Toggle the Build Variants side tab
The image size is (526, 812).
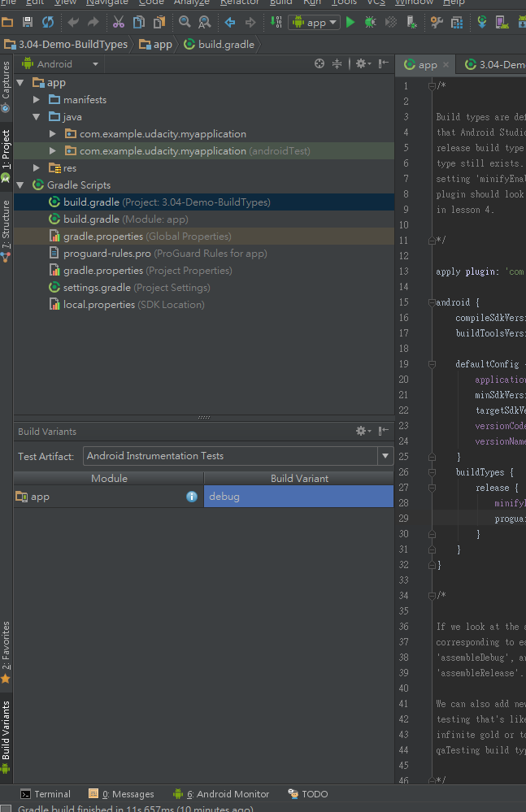pyautogui.click(x=6, y=737)
